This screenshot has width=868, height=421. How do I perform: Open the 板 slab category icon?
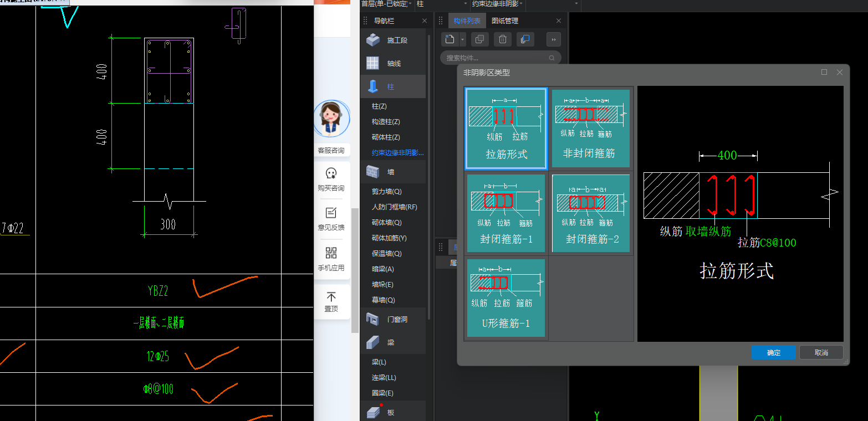pos(373,412)
